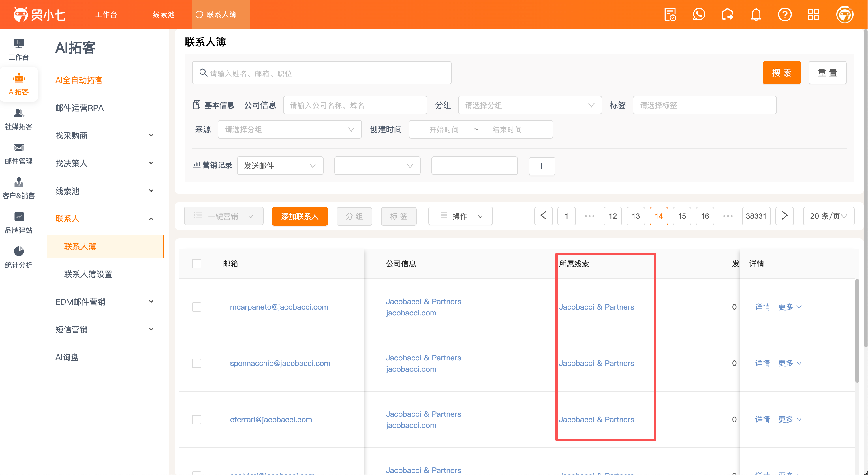The height and width of the screenshot is (475, 868).
Task: Click the 重置 button
Action: coord(828,73)
